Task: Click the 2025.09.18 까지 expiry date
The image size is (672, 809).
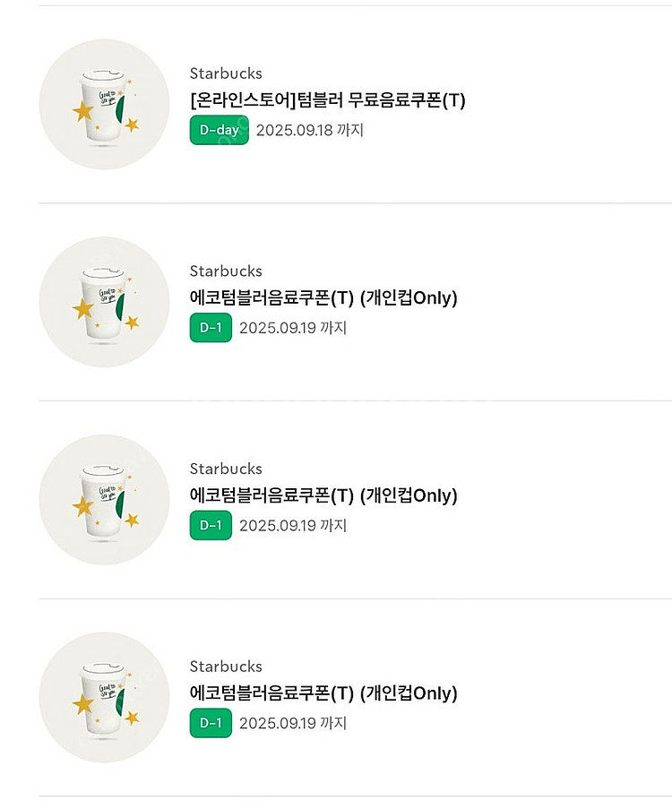Action: (310, 130)
